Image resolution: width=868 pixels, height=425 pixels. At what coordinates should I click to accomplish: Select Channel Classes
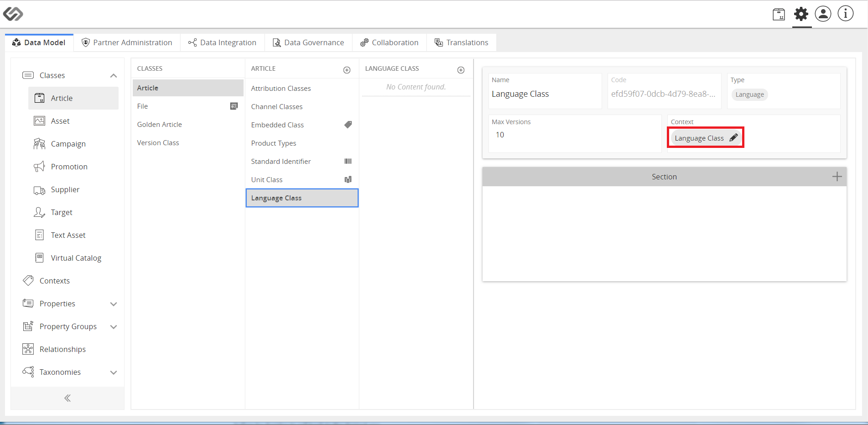point(302,106)
